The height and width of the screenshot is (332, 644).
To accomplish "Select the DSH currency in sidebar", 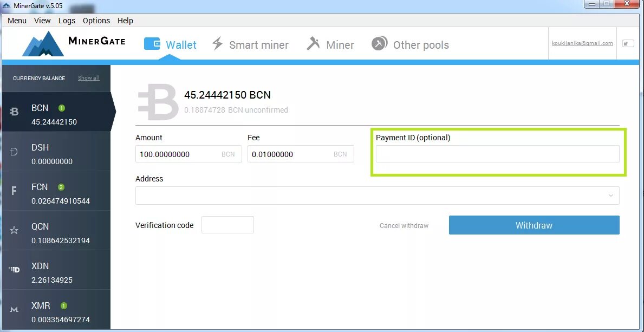I will [x=56, y=151].
